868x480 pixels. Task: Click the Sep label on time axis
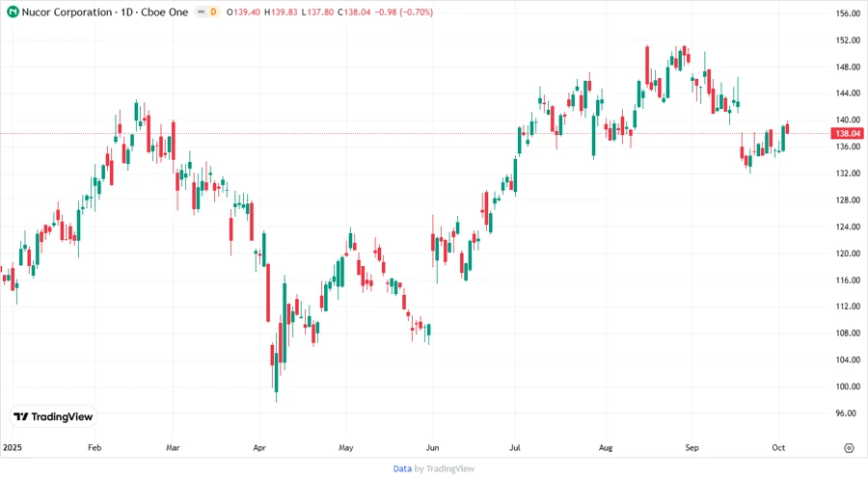[692, 448]
